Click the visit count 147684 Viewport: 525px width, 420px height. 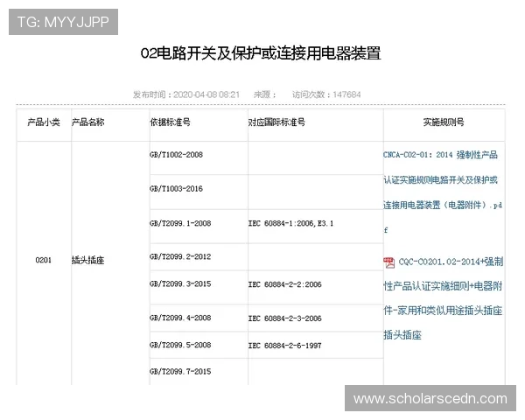tap(346, 94)
